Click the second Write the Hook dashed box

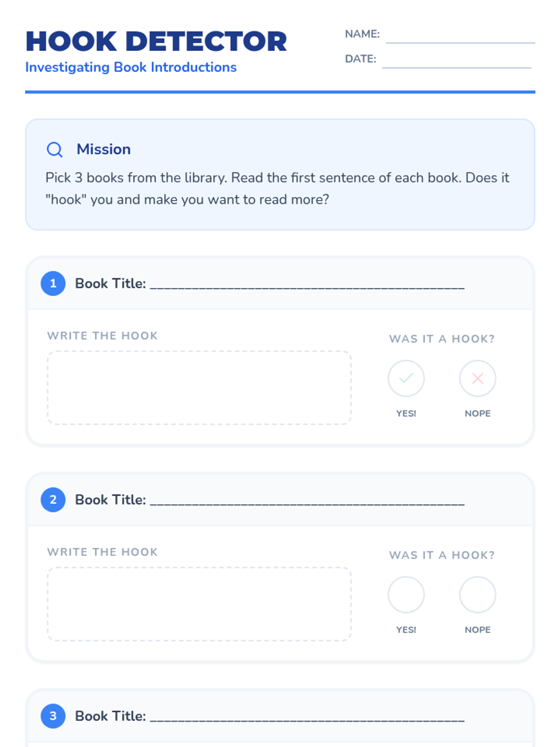tap(199, 604)
